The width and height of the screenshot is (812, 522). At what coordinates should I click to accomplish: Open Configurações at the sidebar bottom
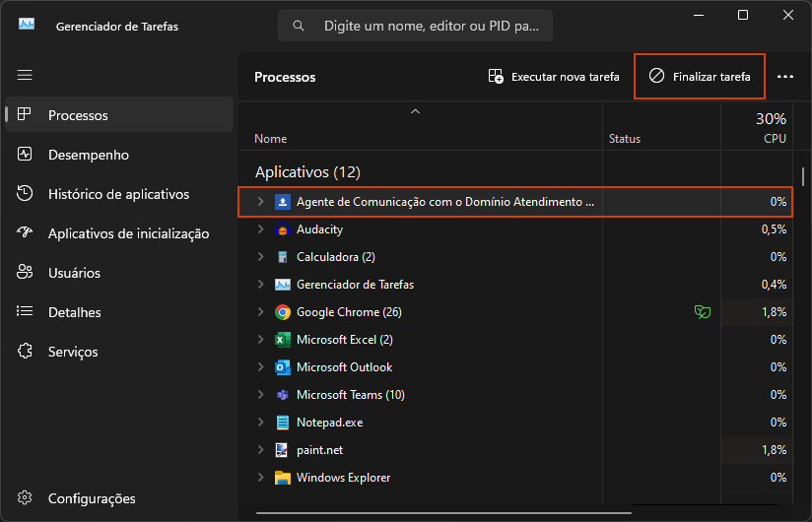coord(119,498)
